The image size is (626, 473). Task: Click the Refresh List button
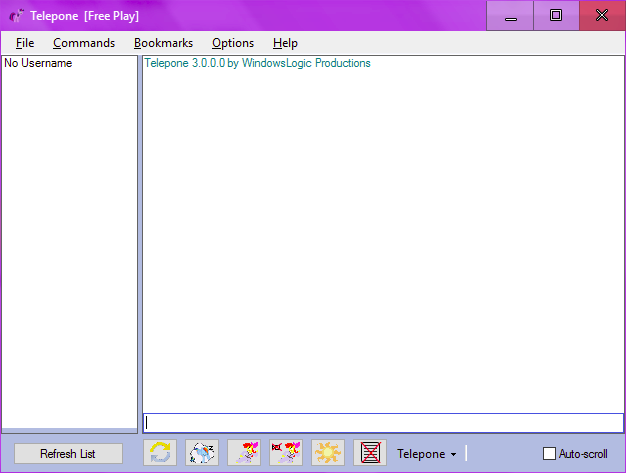tap(68, 453)
